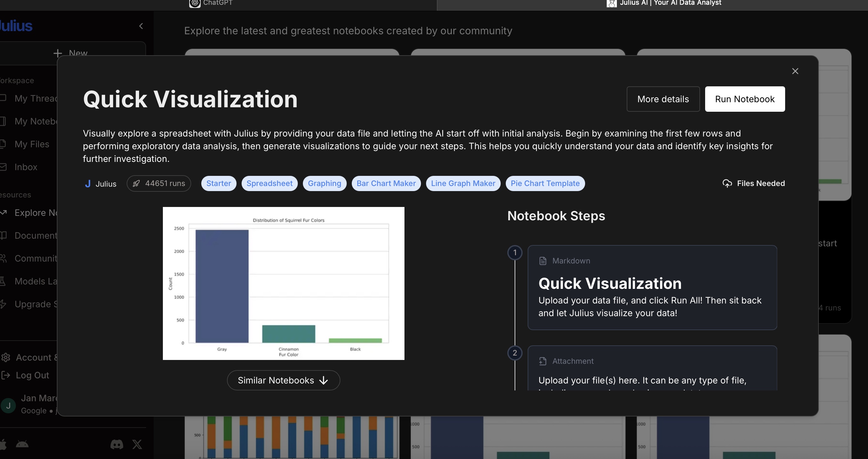Click the Account settings gear icon

pyautogui.click(x=5, y=357)
